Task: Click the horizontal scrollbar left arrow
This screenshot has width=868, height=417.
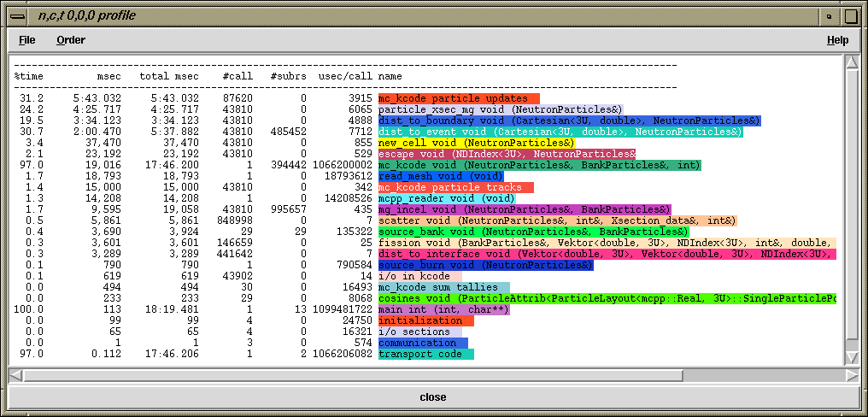Action: (15, 376)
